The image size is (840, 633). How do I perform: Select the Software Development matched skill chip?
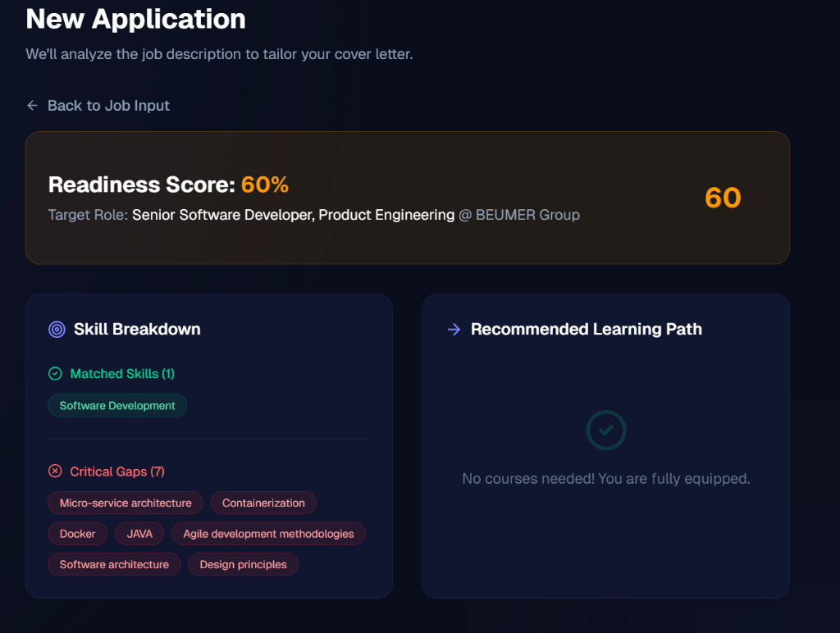point(116,405)
